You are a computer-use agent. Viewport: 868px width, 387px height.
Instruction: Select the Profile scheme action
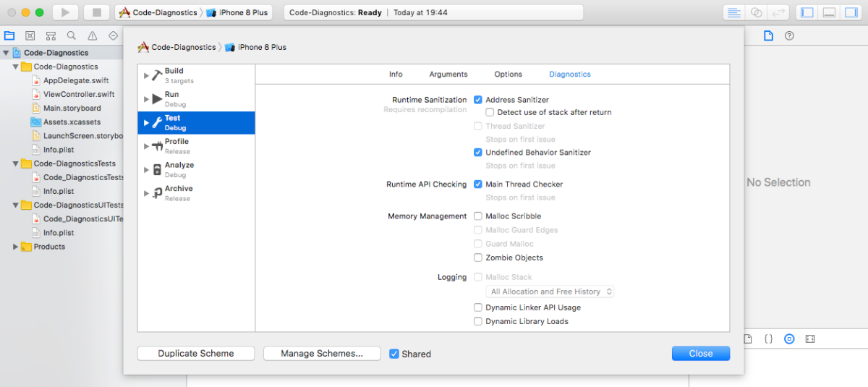[x=177, y=145]
